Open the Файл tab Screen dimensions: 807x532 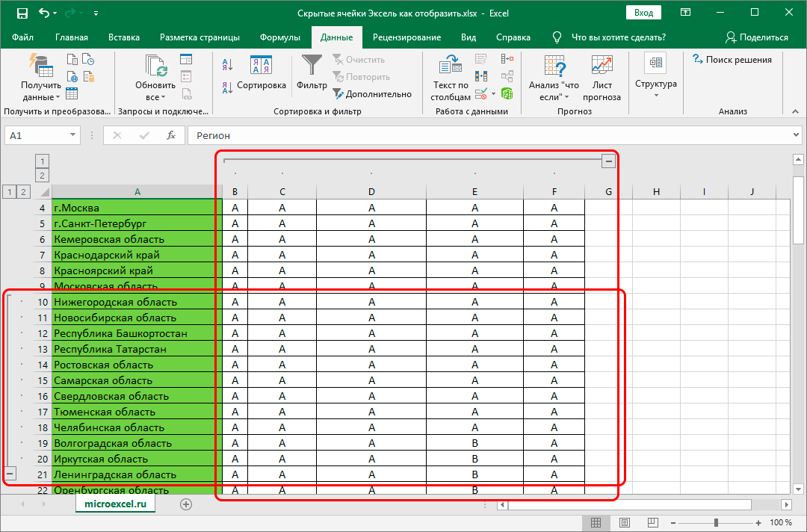[22, 37]
